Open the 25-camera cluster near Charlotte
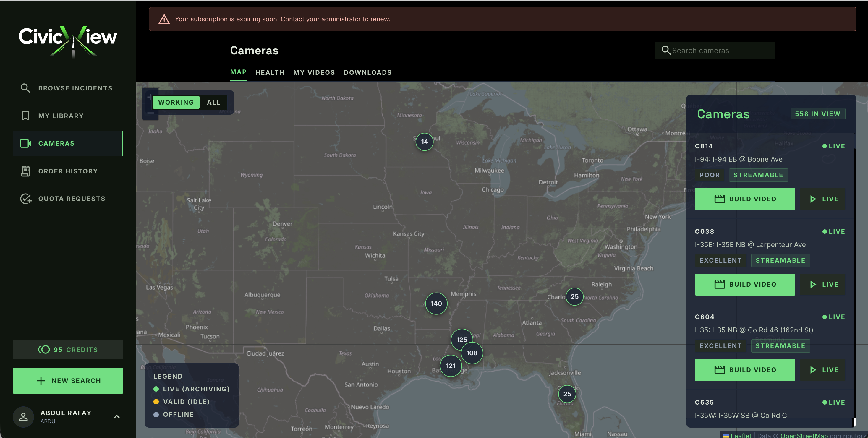Screen dimensions: 868x438 pos(574,296)
